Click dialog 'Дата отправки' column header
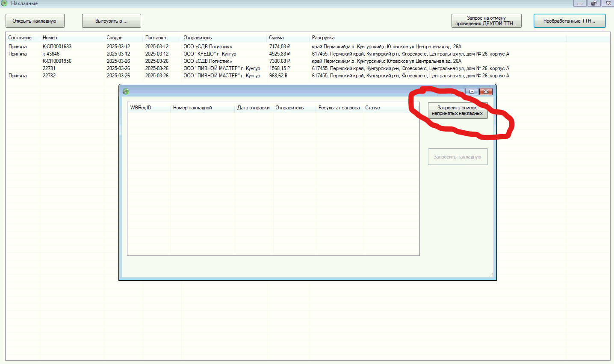 tap(254, 108)
